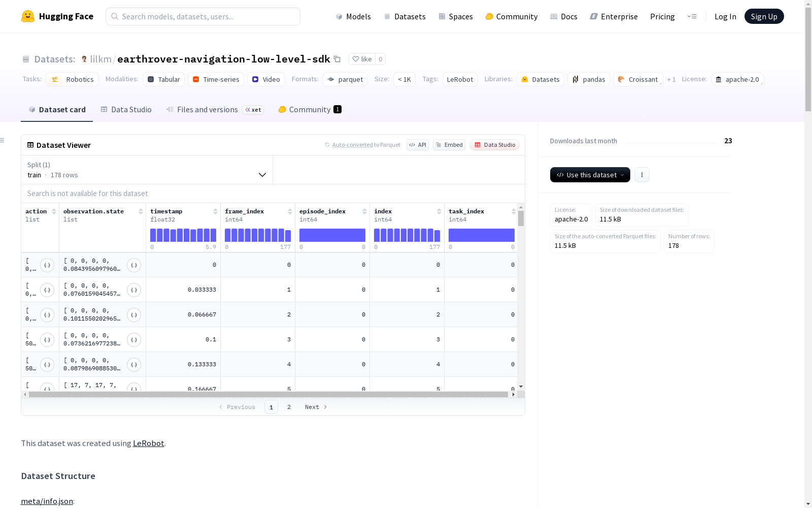Click the Robotics task tag
Viewport: 812px width, 508px height.
(x=72, y=79)
